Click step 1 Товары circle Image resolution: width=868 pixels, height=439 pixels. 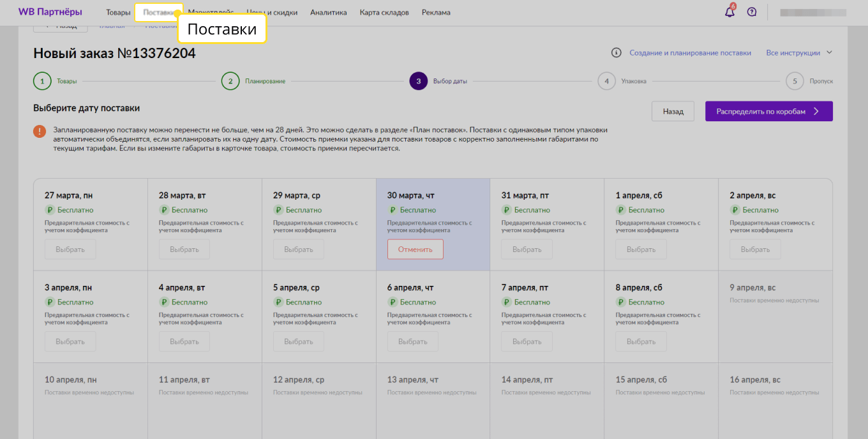coord(42,81)
